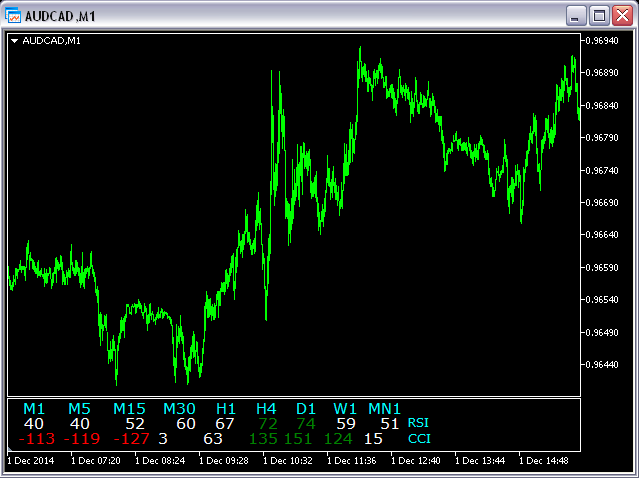Screen dimensions: 640x480
Task: Maximize the AUDCAD chart window
Action: point(599,15)
